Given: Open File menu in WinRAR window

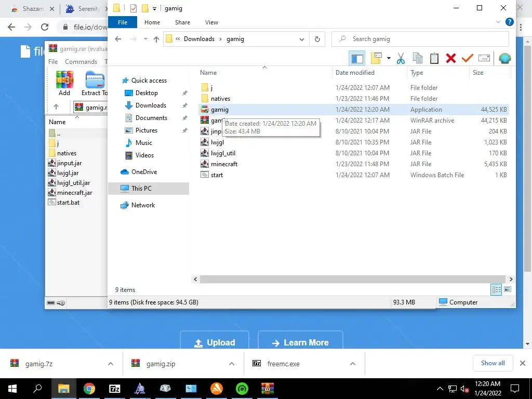Looking at the screenshot, I should (53, 62).
